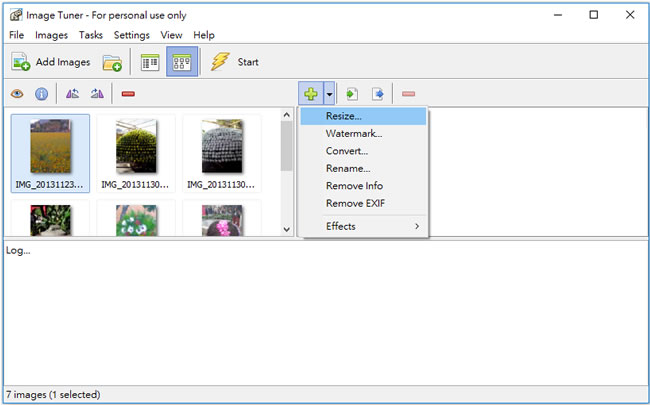Click the eye preview image icon
This screenshot has height=405, width=650.
[17, 94]
